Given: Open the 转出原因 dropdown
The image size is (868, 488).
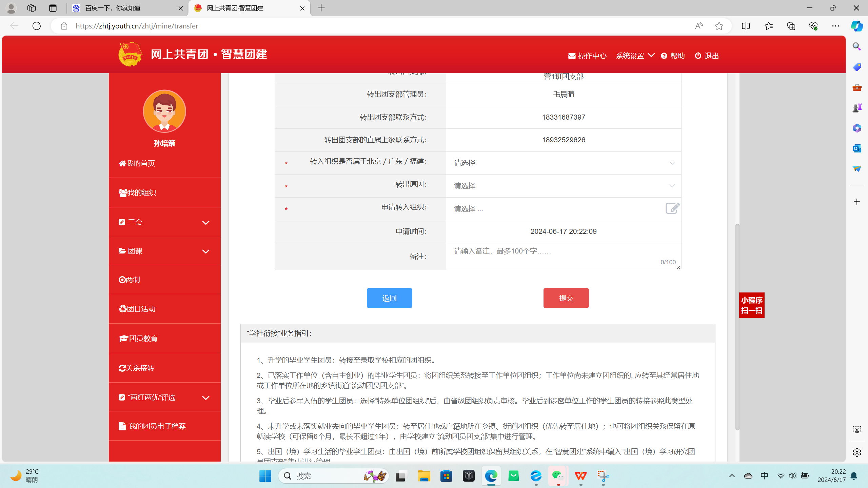Looking at the screenshot, I should 564,186.
